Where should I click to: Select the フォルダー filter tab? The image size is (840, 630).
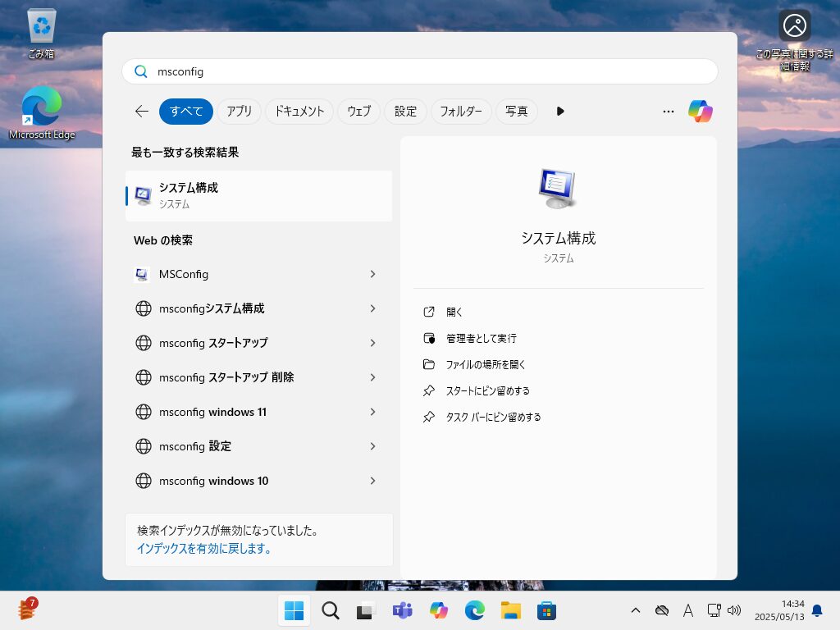click(461, 112)
